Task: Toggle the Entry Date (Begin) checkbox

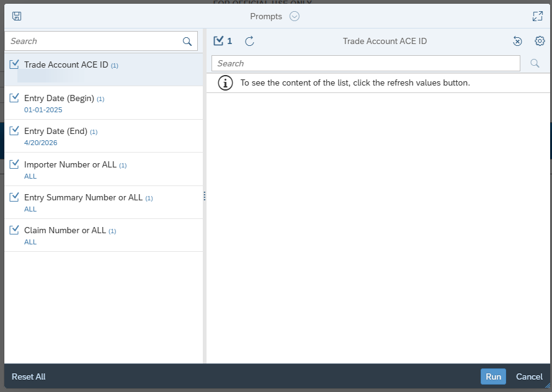Action: pos(14,98)
